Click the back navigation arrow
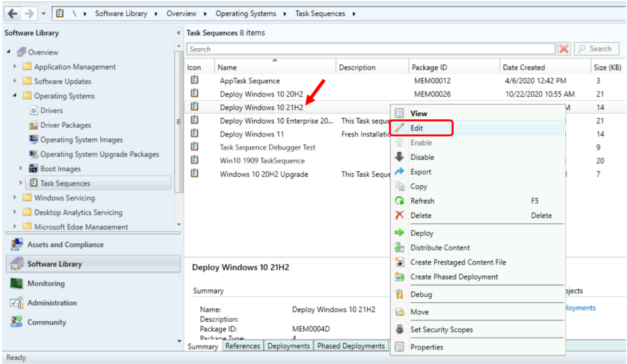 click(12, 13)
